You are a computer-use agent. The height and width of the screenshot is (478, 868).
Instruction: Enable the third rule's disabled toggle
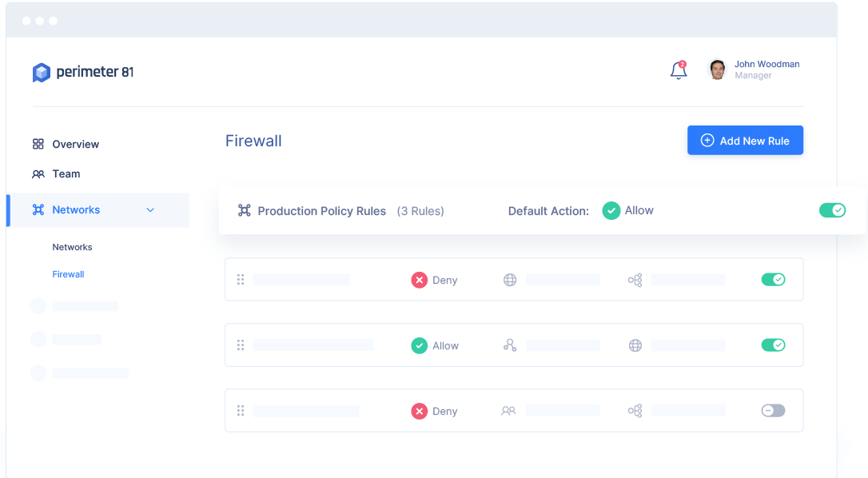pos(774,410)
